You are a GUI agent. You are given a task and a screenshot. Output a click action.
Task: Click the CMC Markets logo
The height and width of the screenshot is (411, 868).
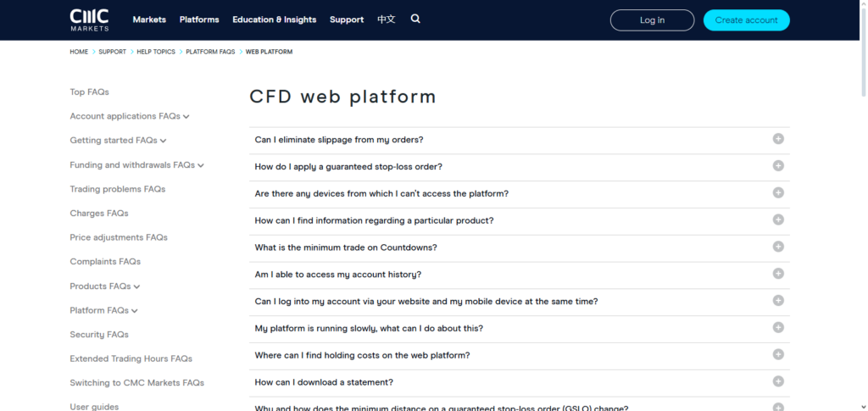point(89,19)
